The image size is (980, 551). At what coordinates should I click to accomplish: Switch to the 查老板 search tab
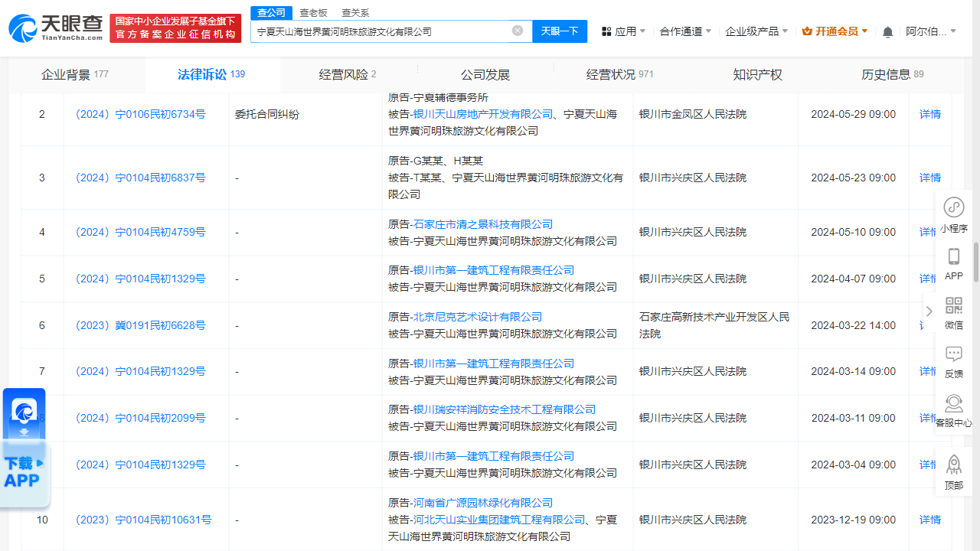click(x=313, y=12)
